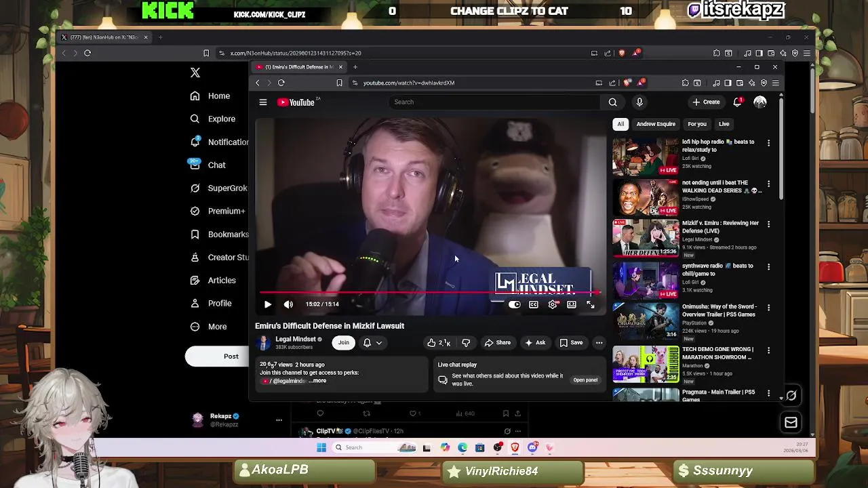Open Home in X sidebar
Image resolution: width=868 pixels, height=488 pixels.
pos(210,96)
